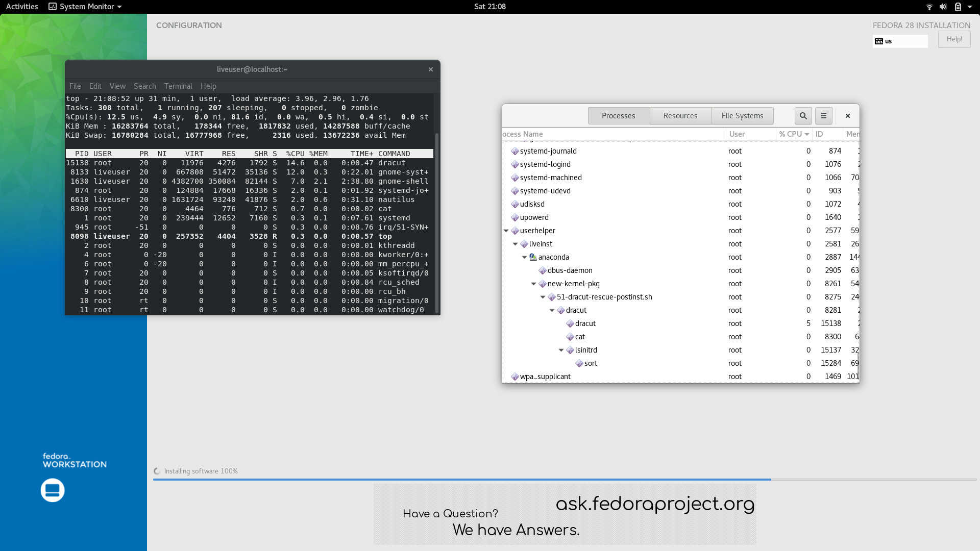Click the systemd-machined process icon
The height and width of the screenshot is (551, 980).
click(514, 178)
